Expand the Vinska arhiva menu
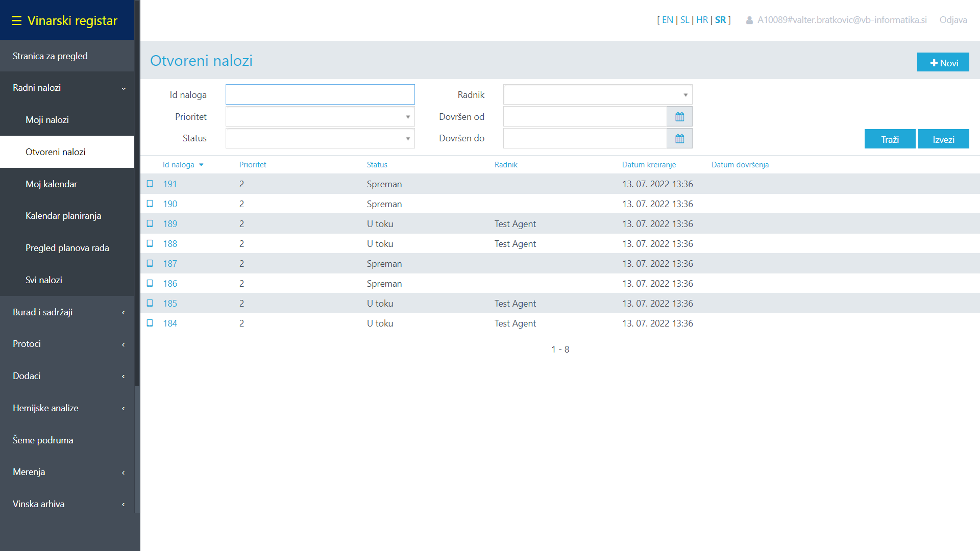The width and height of the screenshot is (980, 551). point(67,504)
